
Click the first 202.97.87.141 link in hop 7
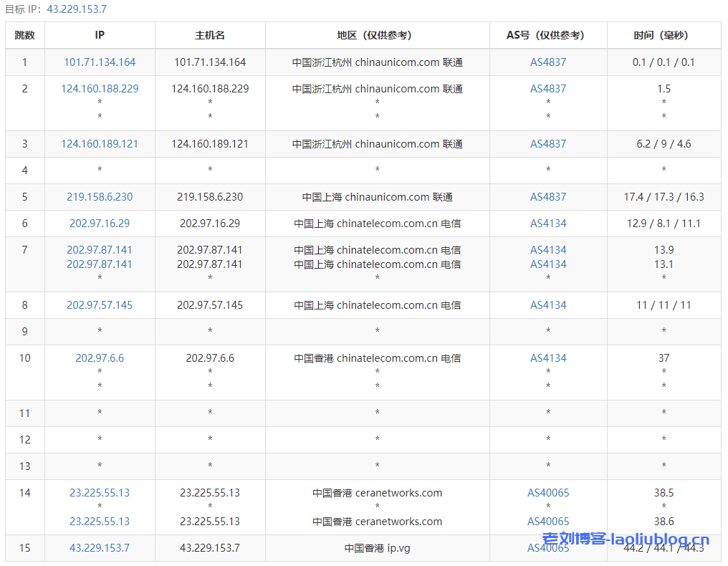pos(100,249)
